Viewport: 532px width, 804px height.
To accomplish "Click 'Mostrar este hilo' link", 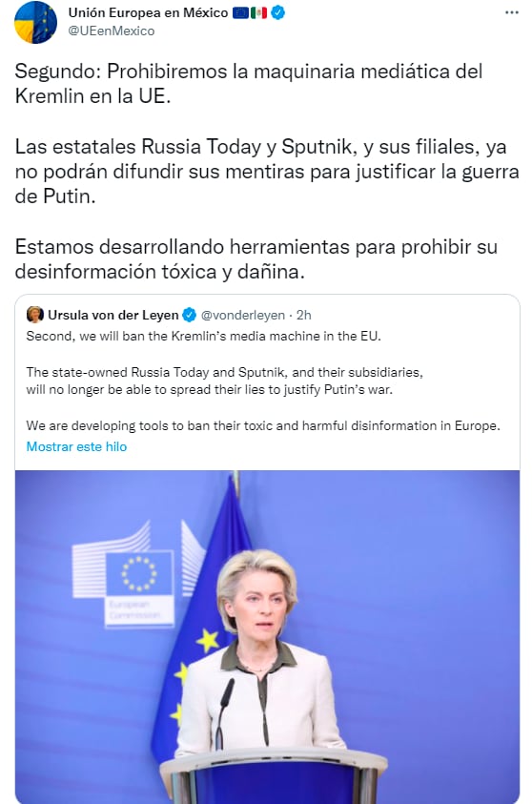I will tap(76, 446).
